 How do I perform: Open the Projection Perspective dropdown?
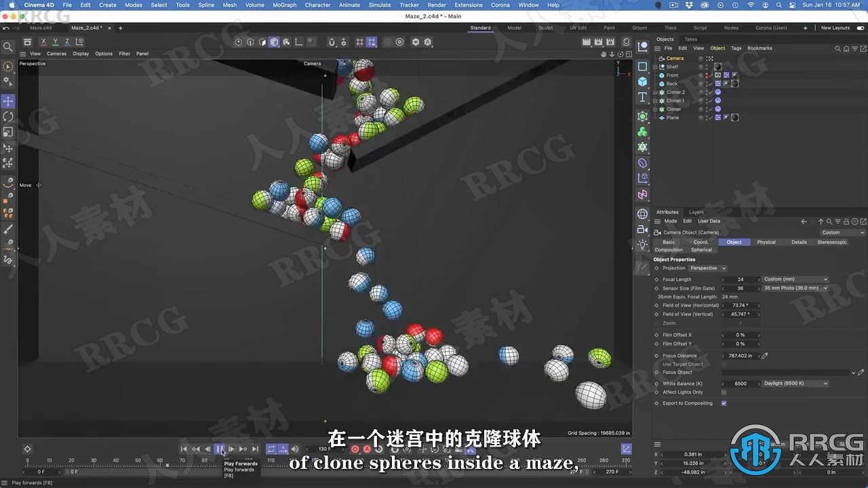pyautogui.click(x=708, y=268)
